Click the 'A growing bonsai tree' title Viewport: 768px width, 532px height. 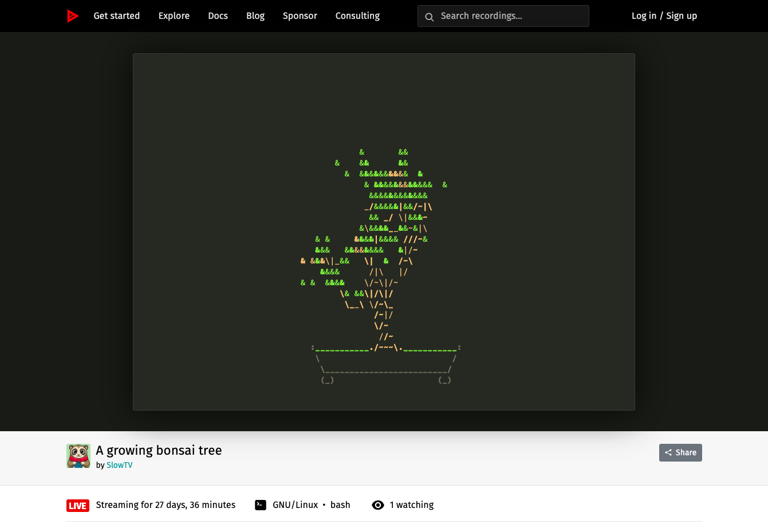click(159, 451)
